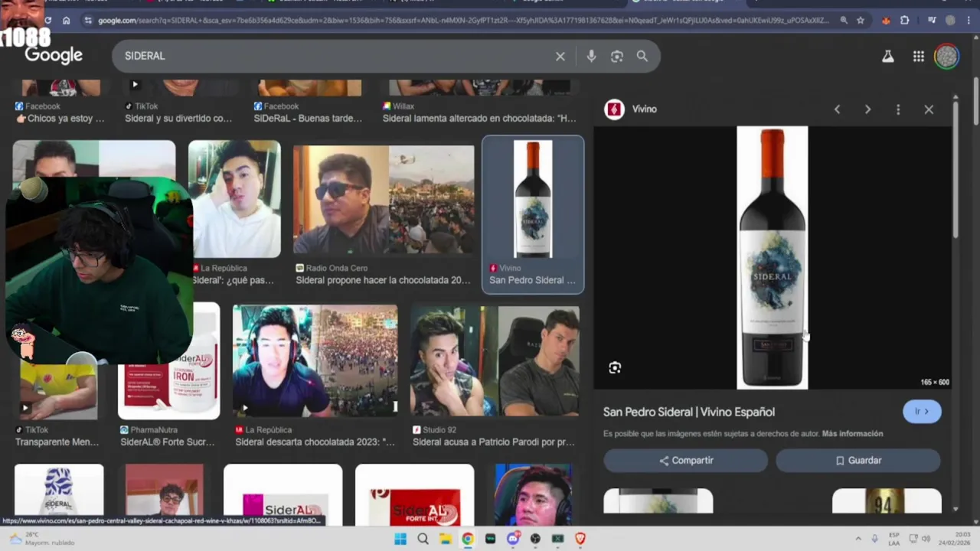Show next image in Vivino preview panel
980x551 pixels.
(867, 109)
